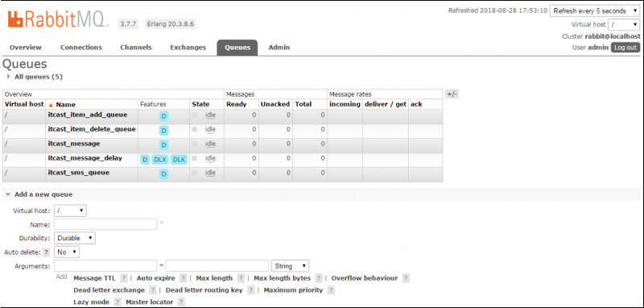The height and width of the screenshot is (308, 644).
Task: Click the Overflow behaviour help icon
Action: [x=406, y=278]
